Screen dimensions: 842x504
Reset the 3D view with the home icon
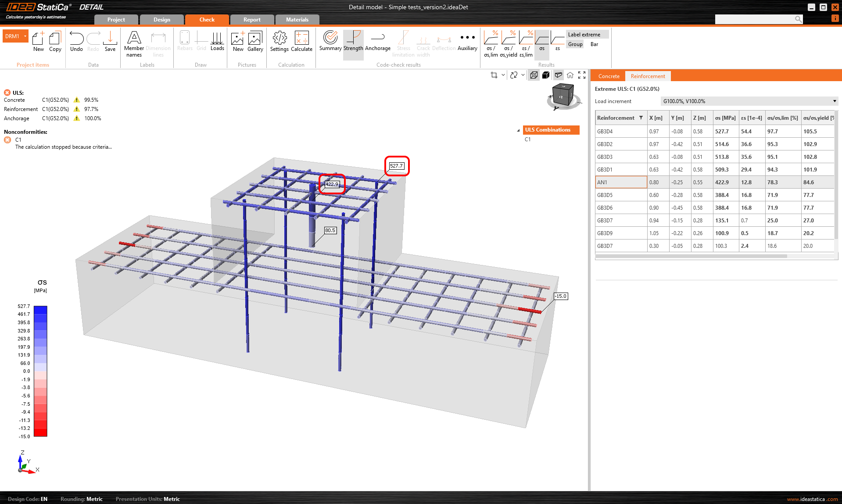click(x=570, y=75)
